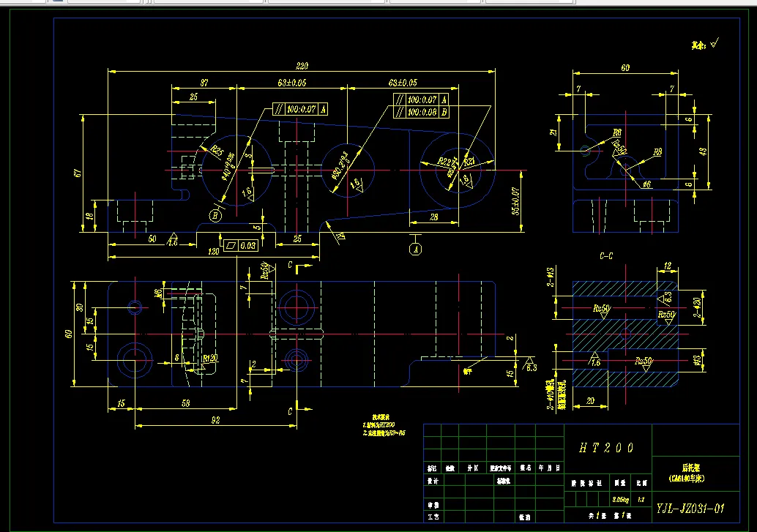Select the 21 dimension in side view

pos(554,132)
